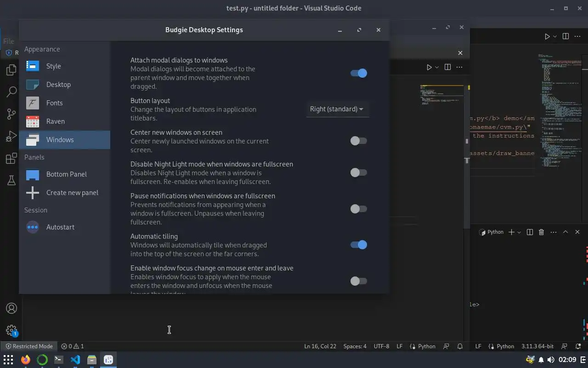
Task: Open the terminal app from the taskbar
Action: point(58,360)
